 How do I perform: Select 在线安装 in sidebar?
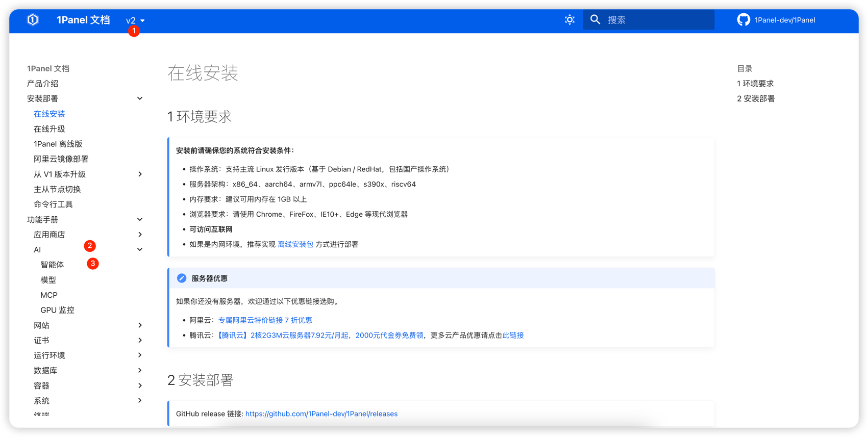(x=49, y=114)
